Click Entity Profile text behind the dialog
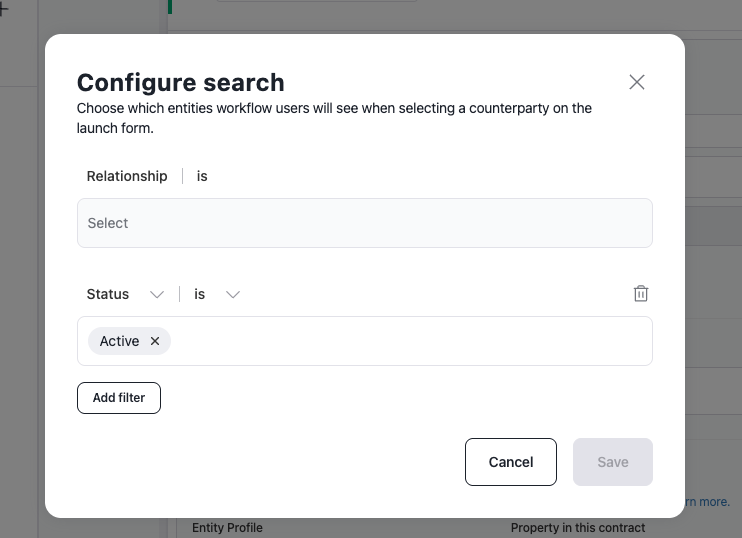Viewport: 742px width, 538px height. click(x=227, y=528)
